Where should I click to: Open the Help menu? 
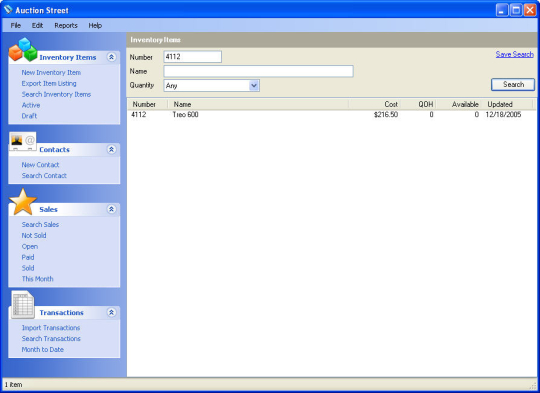coord(95,25)
